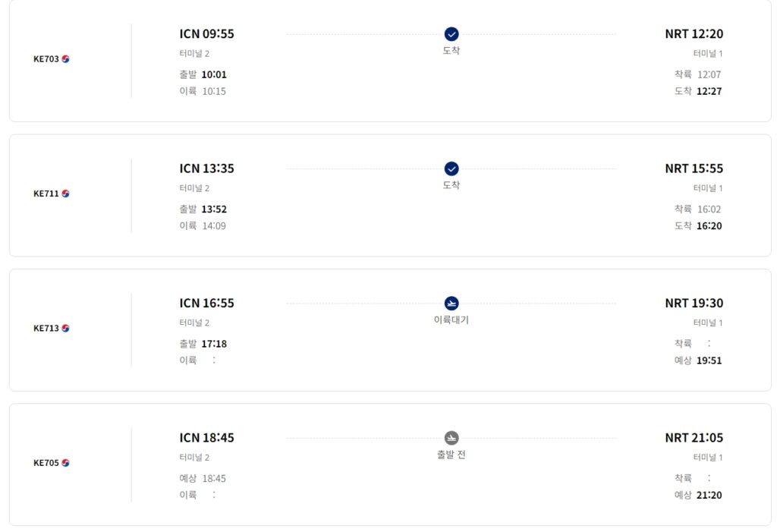Click the takeoff-waiting plane icon for KE713
The width and height of the screenshot is (777, 532).
(451, 304)
